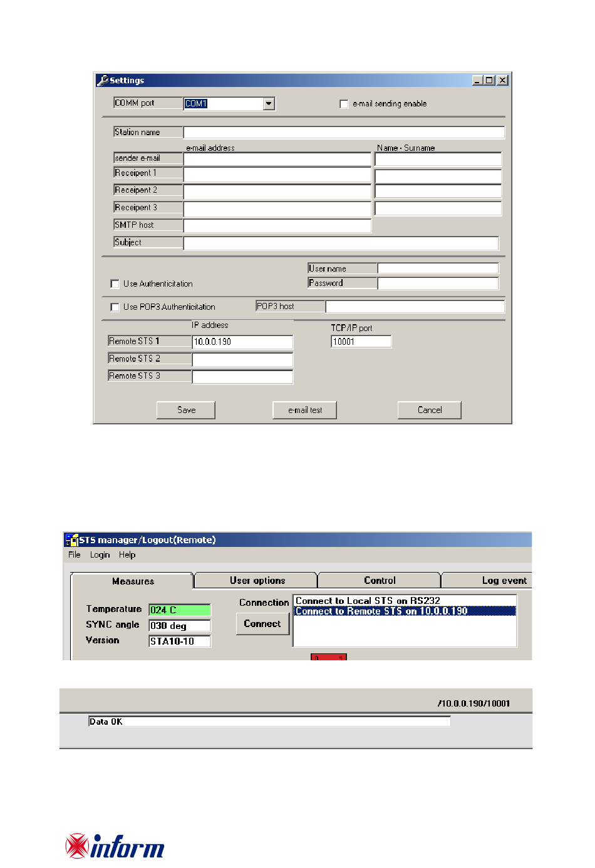The image size is (595, 868).
Task: Click the User name input field
Action: point(438,268)
